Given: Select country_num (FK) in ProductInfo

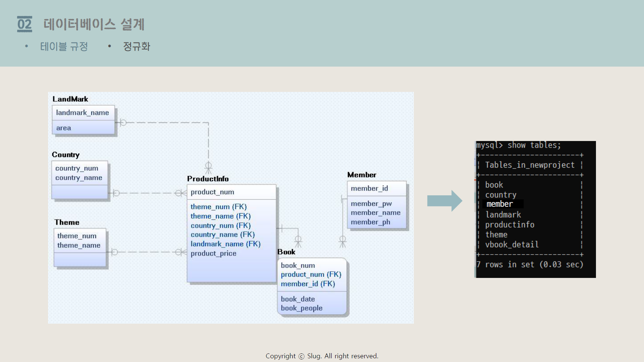Looking at the screenshot, I should click(221, 225).
